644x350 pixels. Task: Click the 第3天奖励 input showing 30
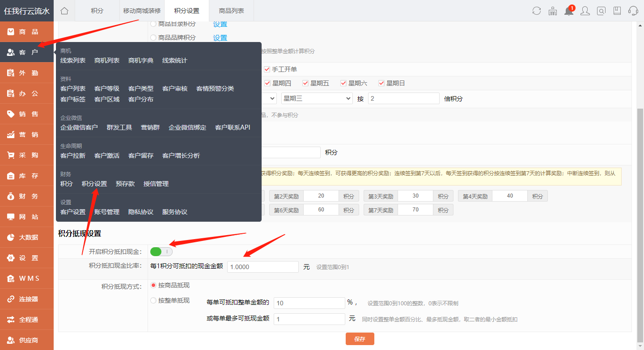[415, 195]
